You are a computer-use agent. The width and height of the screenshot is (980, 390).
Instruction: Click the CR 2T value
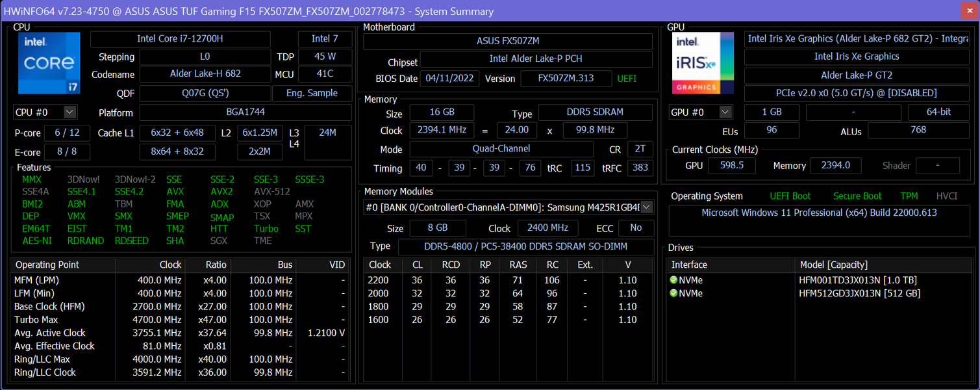click(x=640, y=149)
